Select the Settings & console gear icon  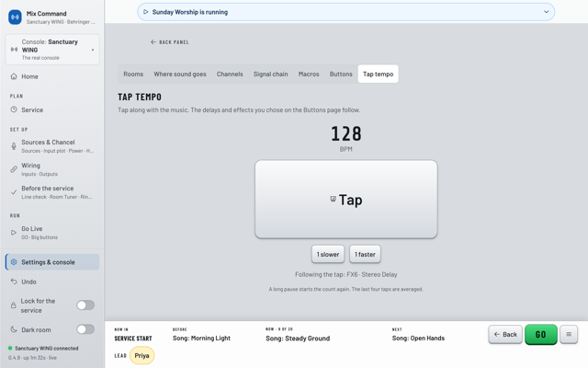click(x=14, y=262)
